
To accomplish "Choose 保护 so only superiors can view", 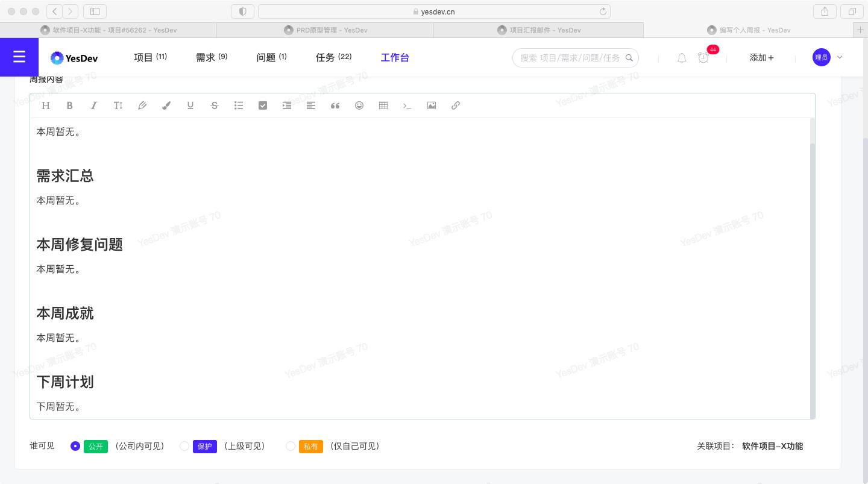I will 184,446.
